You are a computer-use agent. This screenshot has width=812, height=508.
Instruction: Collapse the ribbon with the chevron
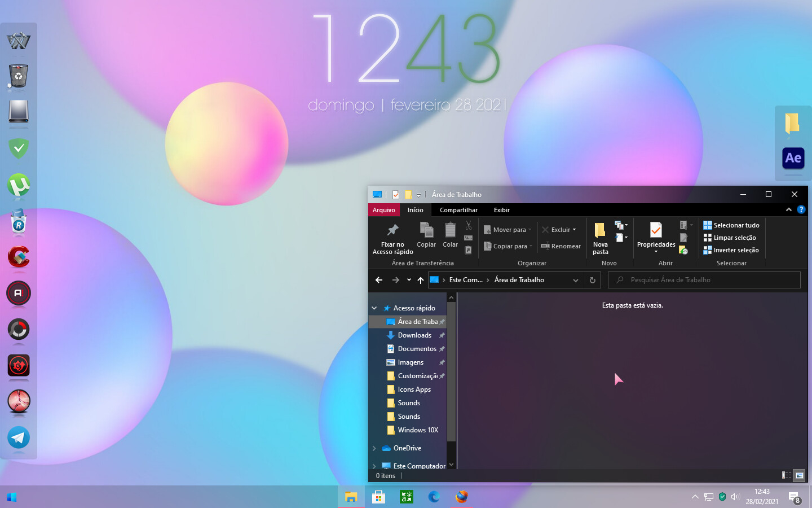pyautogui.click(x=789, y=209)
